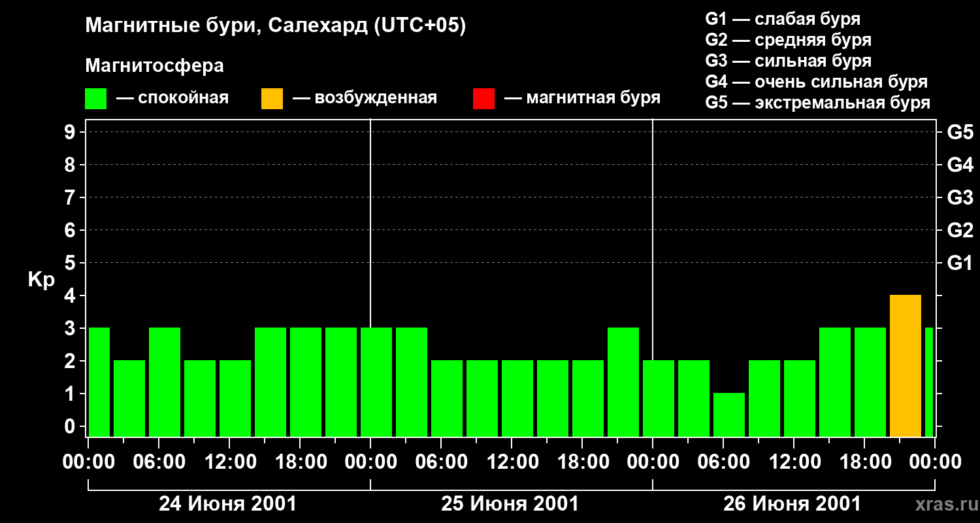This screenshot has height=523, width=980.
Task: Click the "06:00" time label above 26 Июня 2001
Action: (x=723, y=462)
